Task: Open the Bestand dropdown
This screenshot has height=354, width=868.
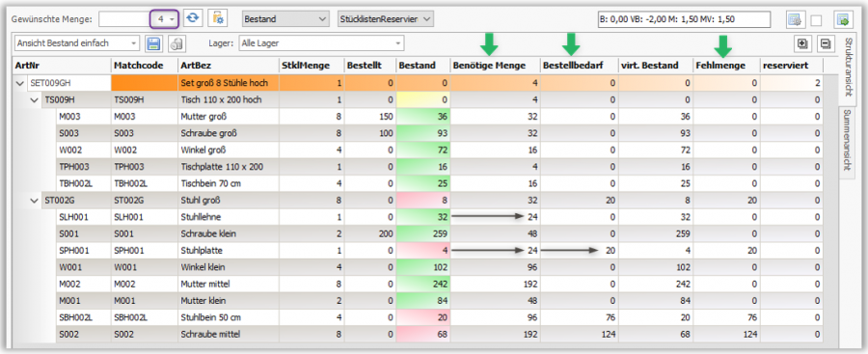Action: point(285,19)
